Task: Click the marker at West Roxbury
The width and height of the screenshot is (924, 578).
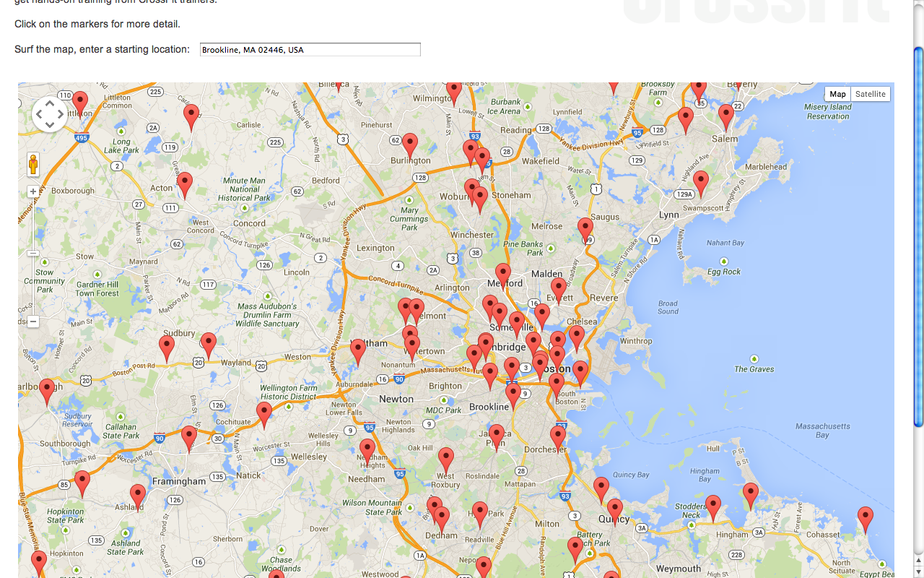Action: (x=446, y=462)
